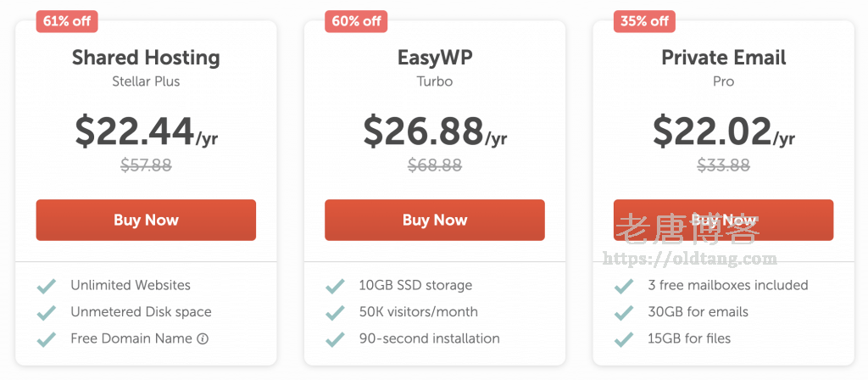Image resolution: width=868 pixels, height=380 pixels.
Task: Click the checkmark beside 15GB for files
Action: point(624,338)
